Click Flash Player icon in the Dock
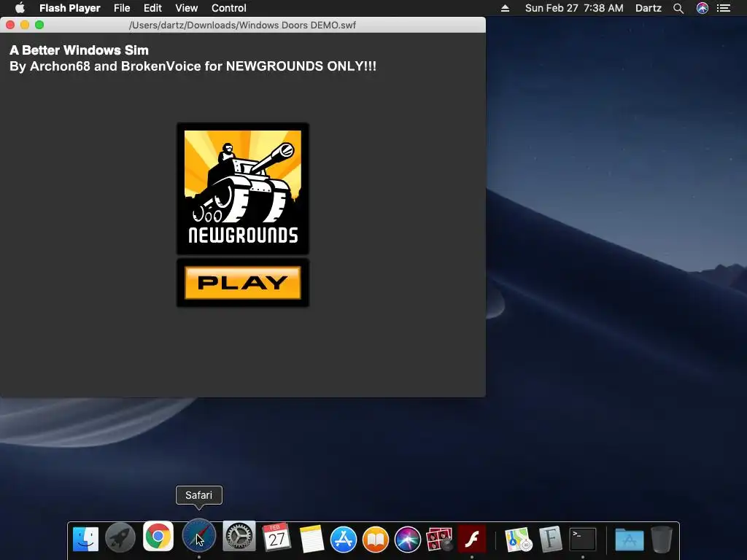747x560 pixels. pos(472,539)
